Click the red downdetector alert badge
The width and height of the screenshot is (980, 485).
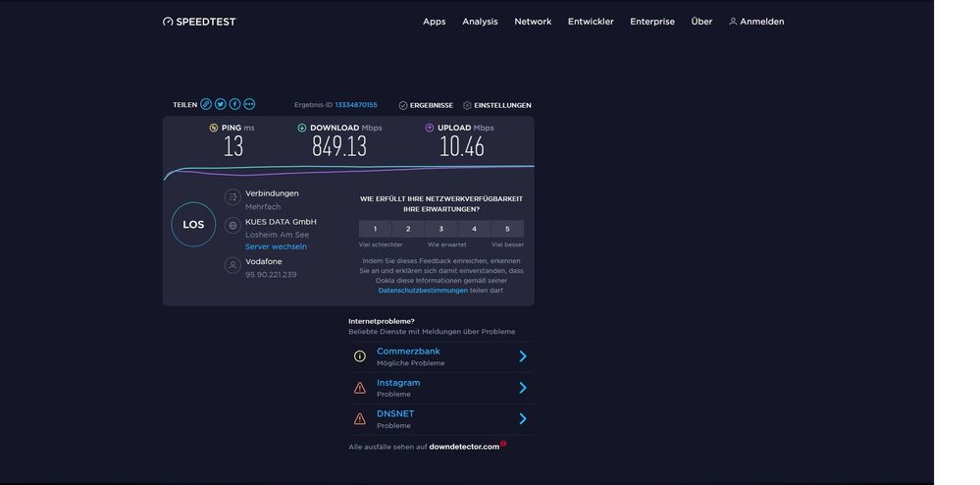[503, 443]
